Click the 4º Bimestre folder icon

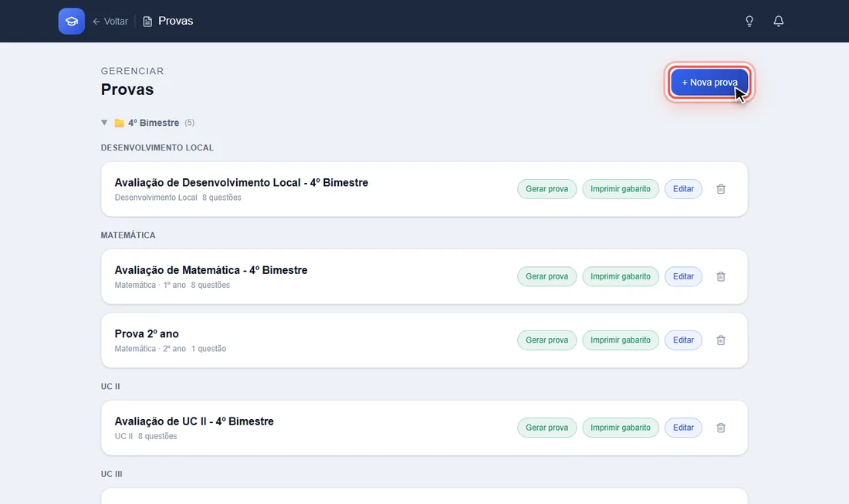[x=119, y=123]
